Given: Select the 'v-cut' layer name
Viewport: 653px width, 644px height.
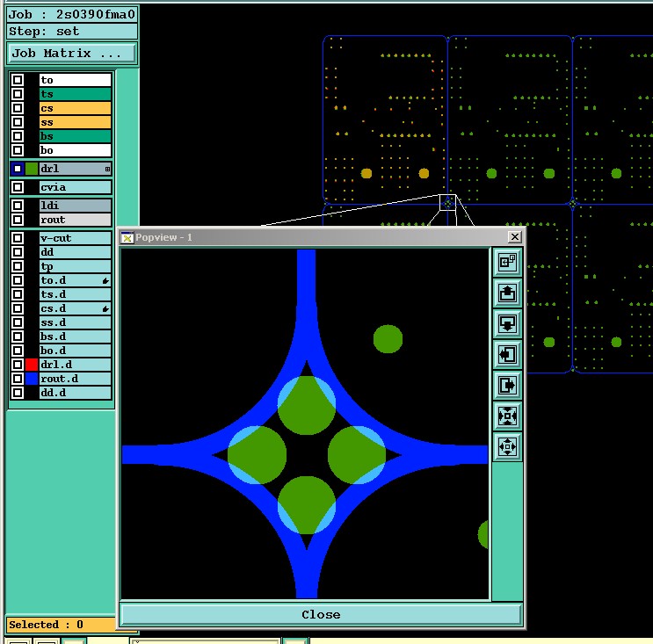Looking at the screenshot, I should click(x=76, y=238).
